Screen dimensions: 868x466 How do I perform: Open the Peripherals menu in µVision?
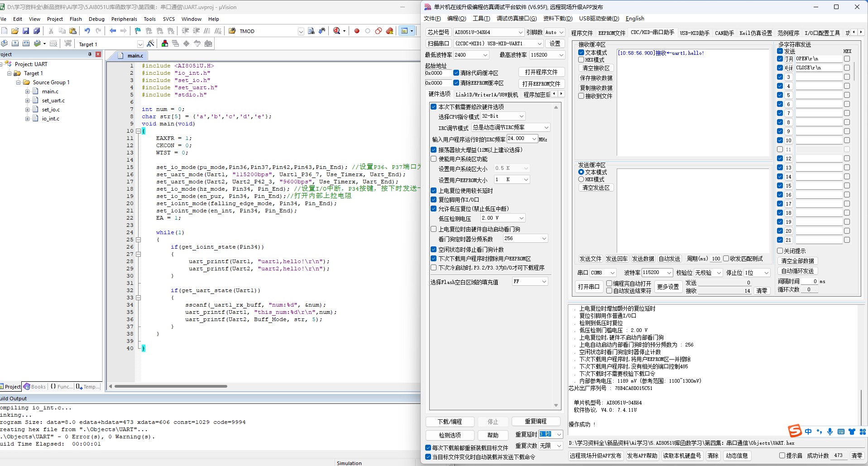[124, 19]
